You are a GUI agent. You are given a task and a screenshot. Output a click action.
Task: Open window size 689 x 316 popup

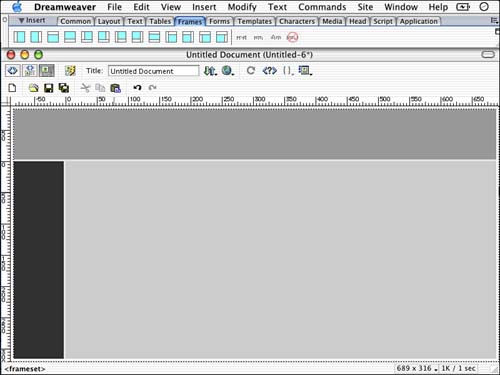(417, 368)
